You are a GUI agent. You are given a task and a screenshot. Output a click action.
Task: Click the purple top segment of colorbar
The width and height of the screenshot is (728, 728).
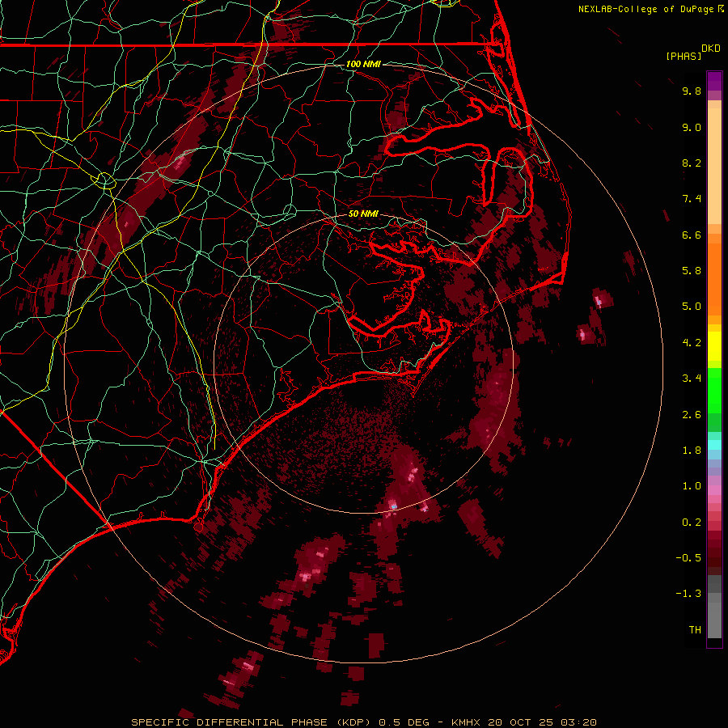click(x=714, y=81)
